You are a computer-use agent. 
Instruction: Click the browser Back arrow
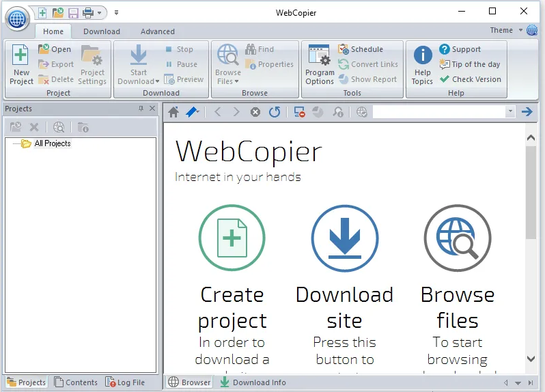click(218, 112)
